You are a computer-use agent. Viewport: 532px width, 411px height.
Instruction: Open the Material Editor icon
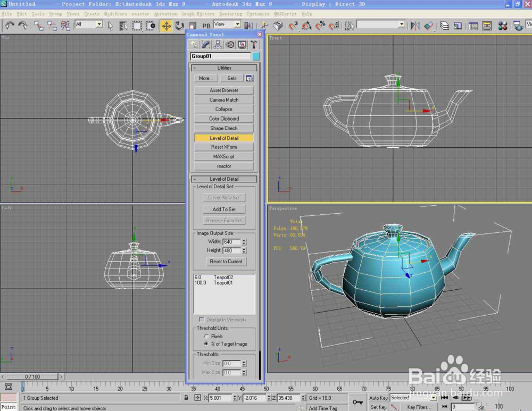(503, 26)
